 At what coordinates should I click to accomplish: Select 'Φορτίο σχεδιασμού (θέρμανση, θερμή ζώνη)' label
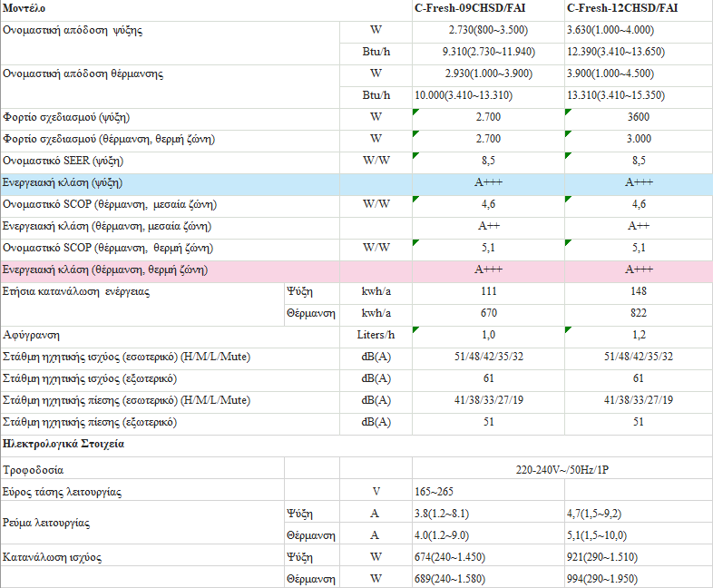tap(109, 139)
